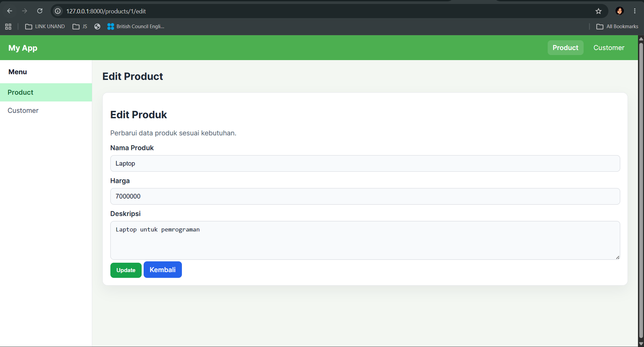644x347 pixels.
Task: Click the Perbarui data produk description text
Action: 173,133
